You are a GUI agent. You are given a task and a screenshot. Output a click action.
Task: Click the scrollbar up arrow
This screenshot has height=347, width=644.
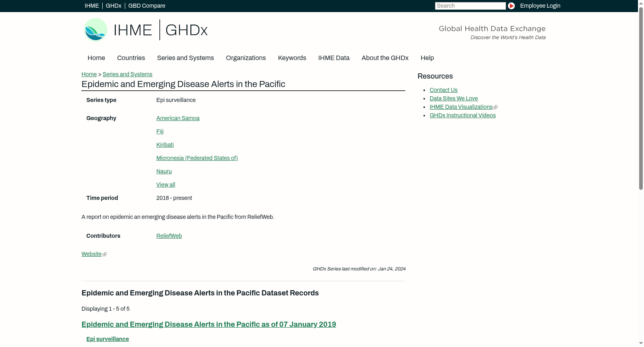641,3
